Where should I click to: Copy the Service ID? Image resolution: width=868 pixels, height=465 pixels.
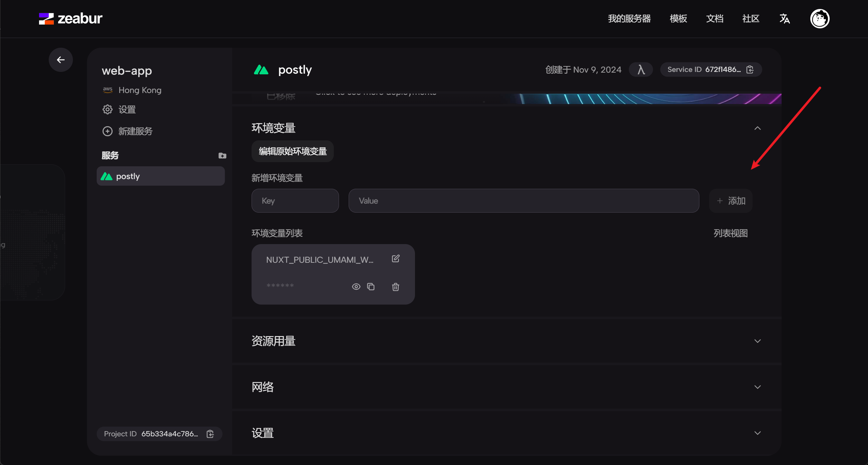750,69
